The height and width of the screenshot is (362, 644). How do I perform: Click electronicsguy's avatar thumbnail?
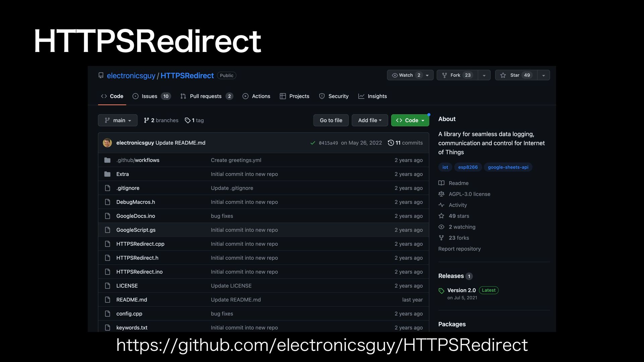pyautogui.click(x=107, y=143)
